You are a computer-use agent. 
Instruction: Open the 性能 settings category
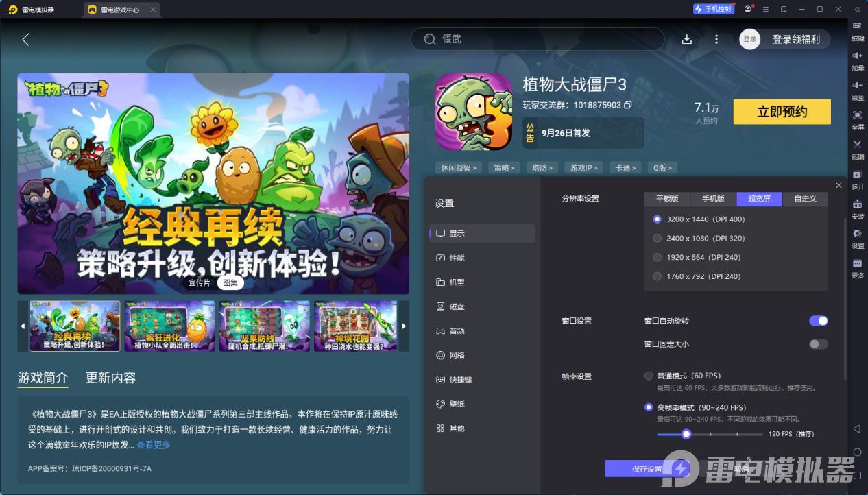tap(483, 258)
